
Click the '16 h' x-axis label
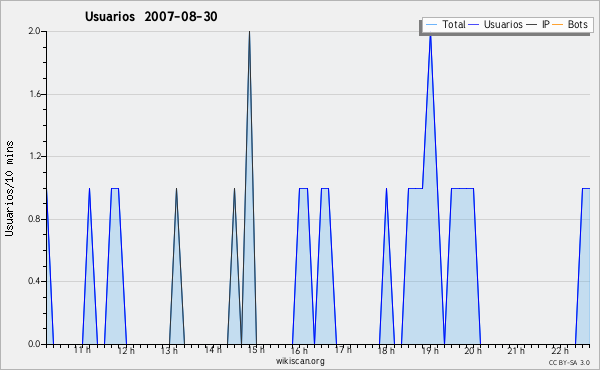coord(299,350)
